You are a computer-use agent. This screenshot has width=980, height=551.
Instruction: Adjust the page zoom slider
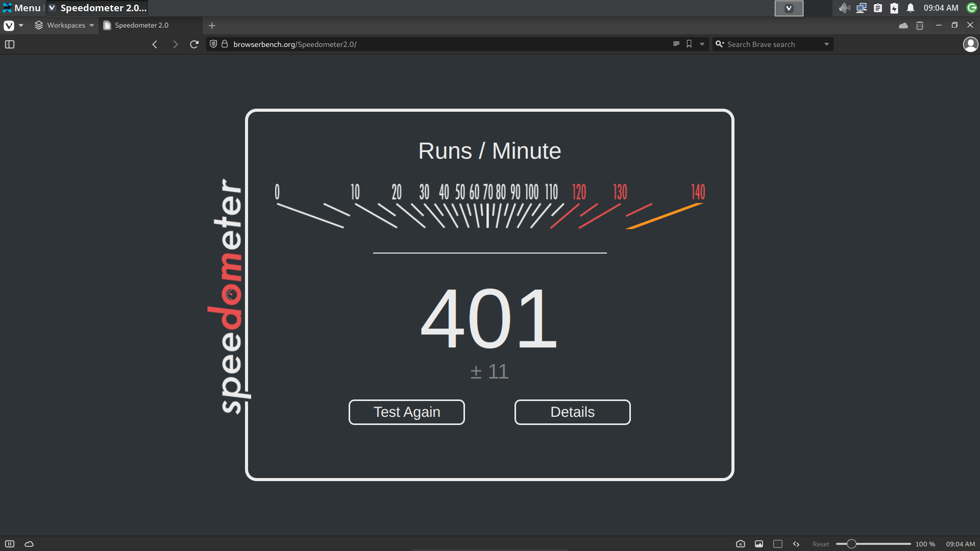point(873,544)
